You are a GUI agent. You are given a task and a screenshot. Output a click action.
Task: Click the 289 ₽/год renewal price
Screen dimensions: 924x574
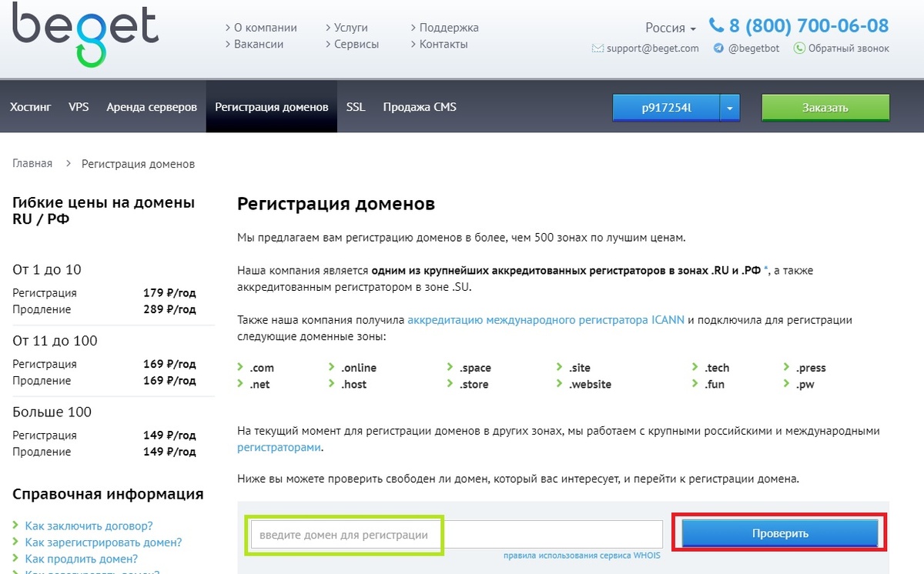point(169,309)
